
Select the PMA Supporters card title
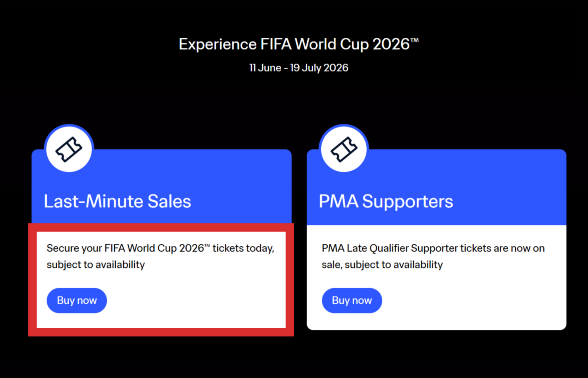click(x=386, y=201)
